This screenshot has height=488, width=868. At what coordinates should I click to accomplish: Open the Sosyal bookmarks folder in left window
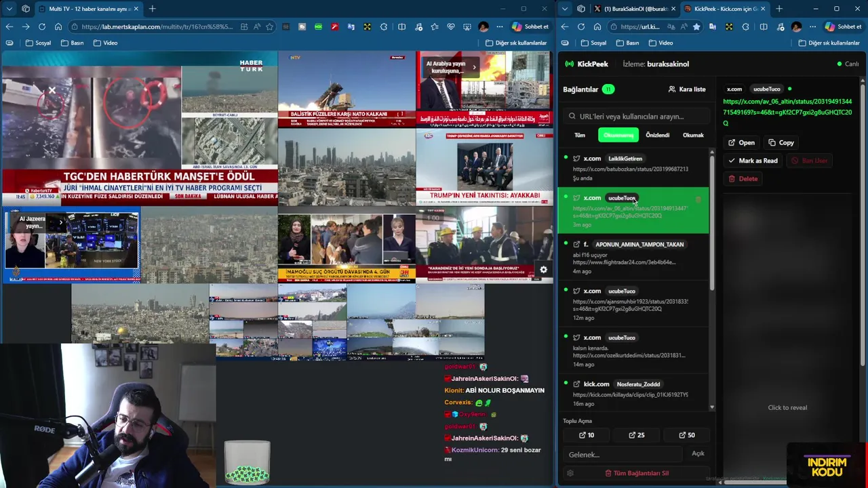[39, 43]
